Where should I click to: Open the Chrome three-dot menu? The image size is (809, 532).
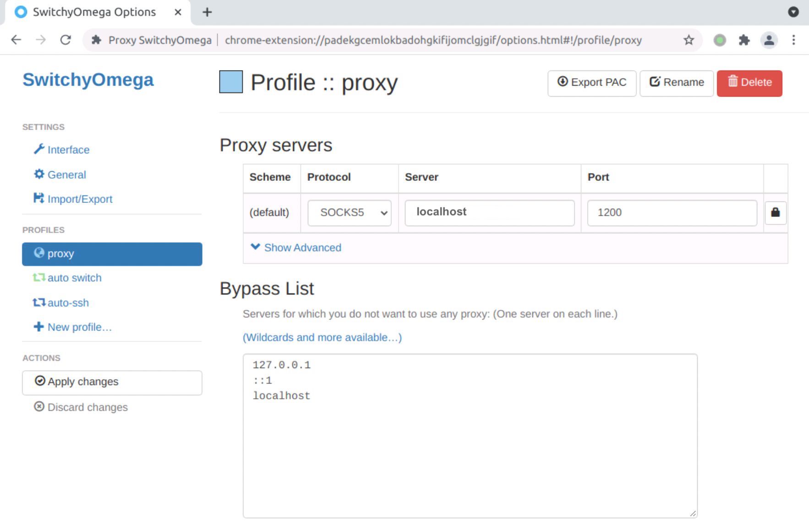coord(793,40)
